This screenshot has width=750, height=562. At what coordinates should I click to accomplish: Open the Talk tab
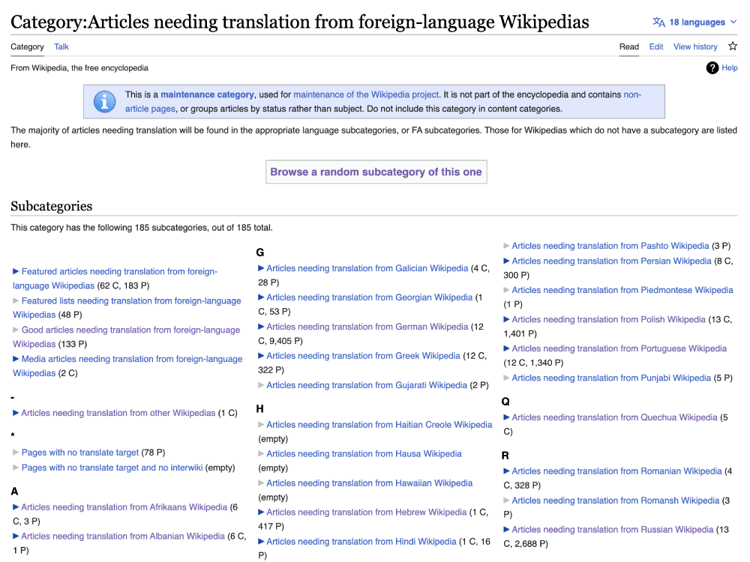(61, 46)
